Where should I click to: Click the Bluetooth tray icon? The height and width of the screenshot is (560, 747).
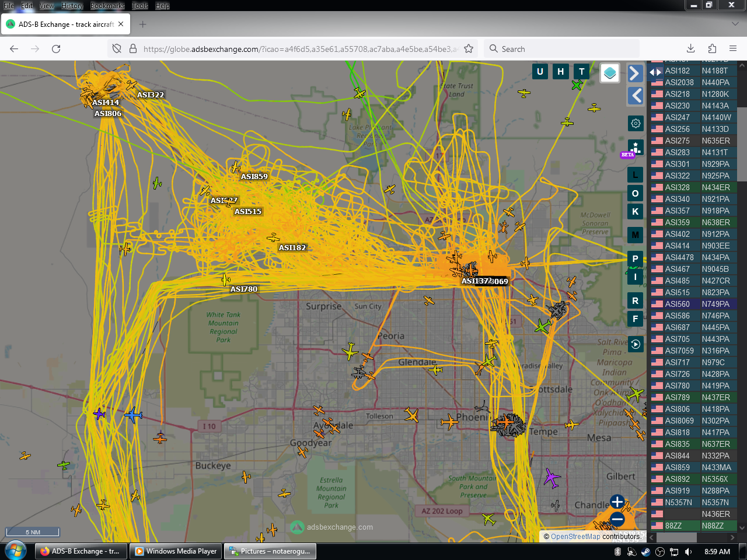tap(618, 552)
